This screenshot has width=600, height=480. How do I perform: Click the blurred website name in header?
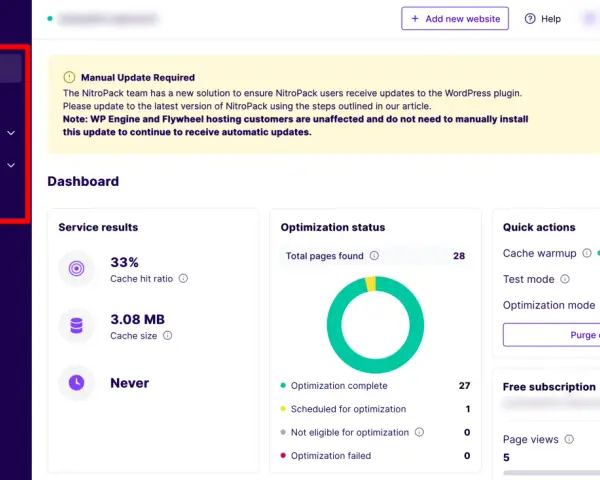(108, 18)
